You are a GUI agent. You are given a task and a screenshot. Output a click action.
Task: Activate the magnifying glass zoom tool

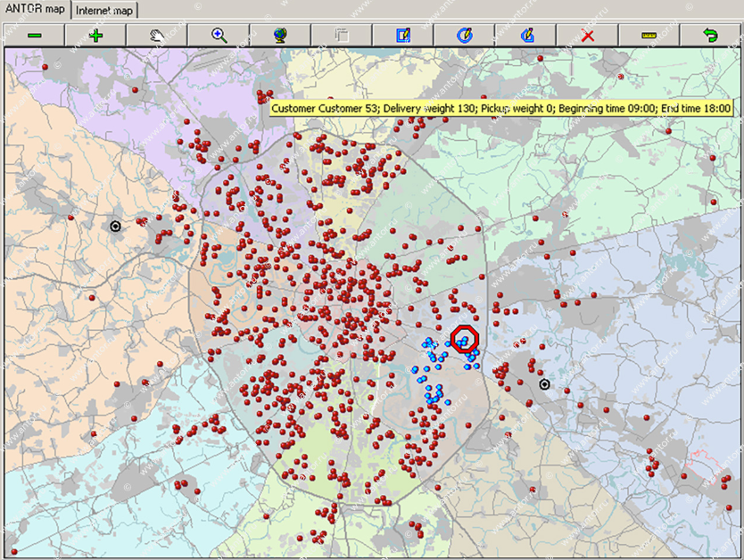219,35
